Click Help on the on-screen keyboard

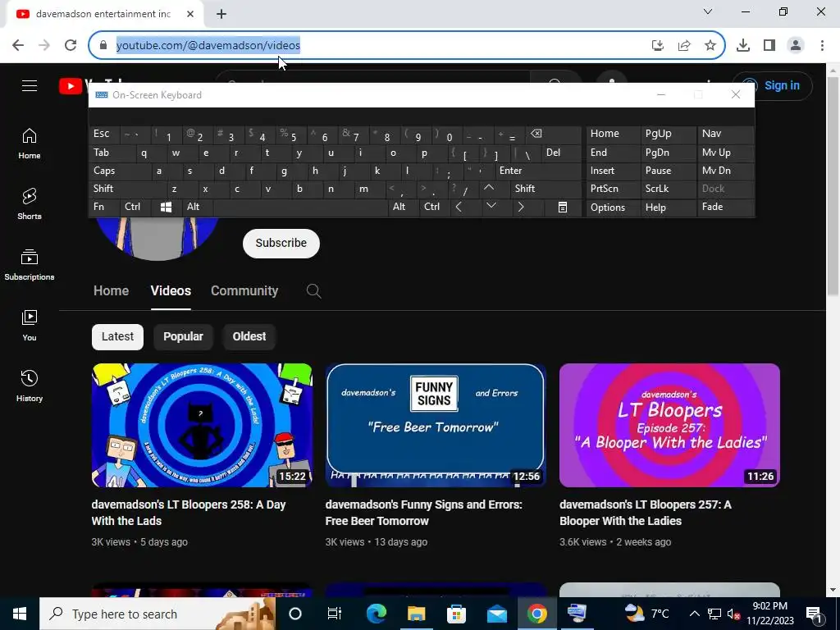pyautogui.click(x=668, y=208)
